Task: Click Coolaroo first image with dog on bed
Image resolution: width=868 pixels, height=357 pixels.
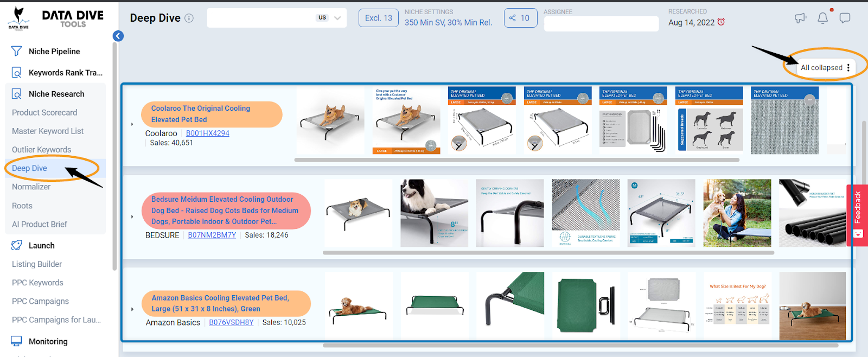Action: [330, 120]
